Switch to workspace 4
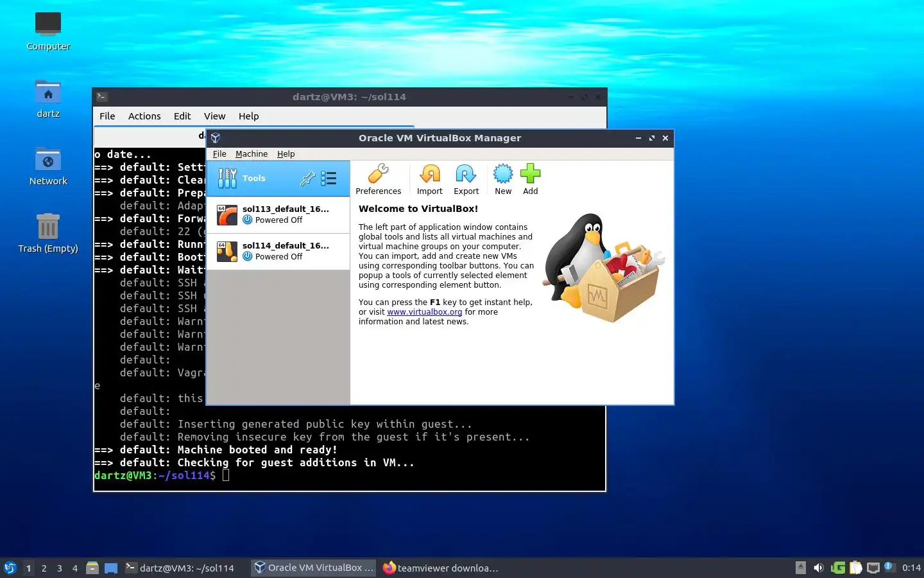The image size is (924, 578). coord(74,568)
